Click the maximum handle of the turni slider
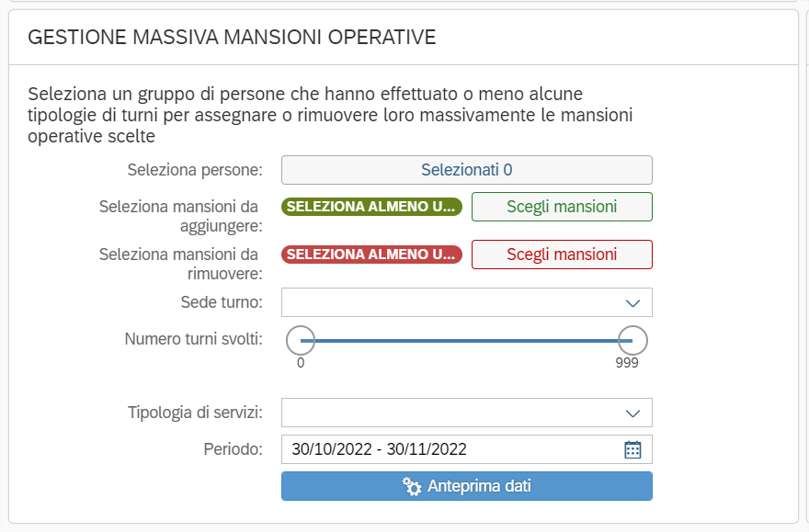The image size is (809, 532). (x=632, y=340)
